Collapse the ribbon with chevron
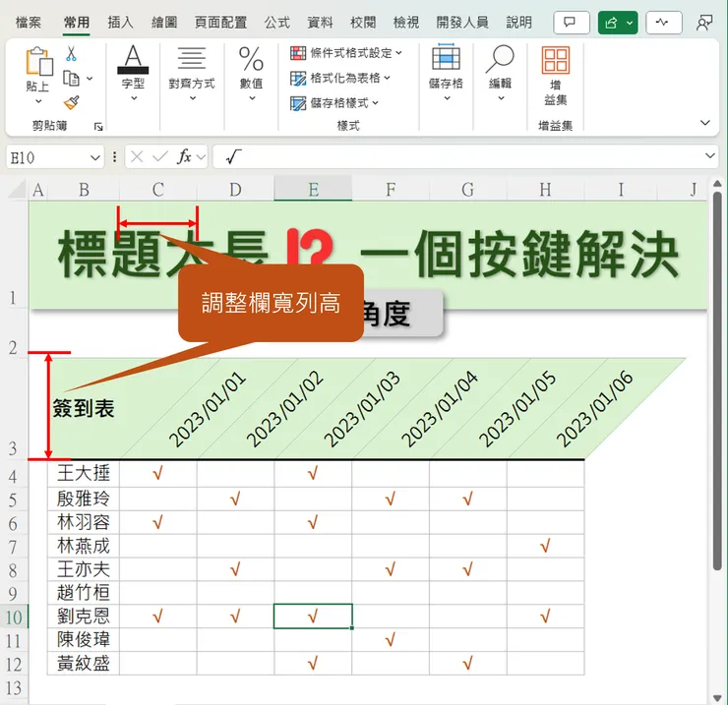The height and width of the screenshot is (705, 728). tap(704, 123)
